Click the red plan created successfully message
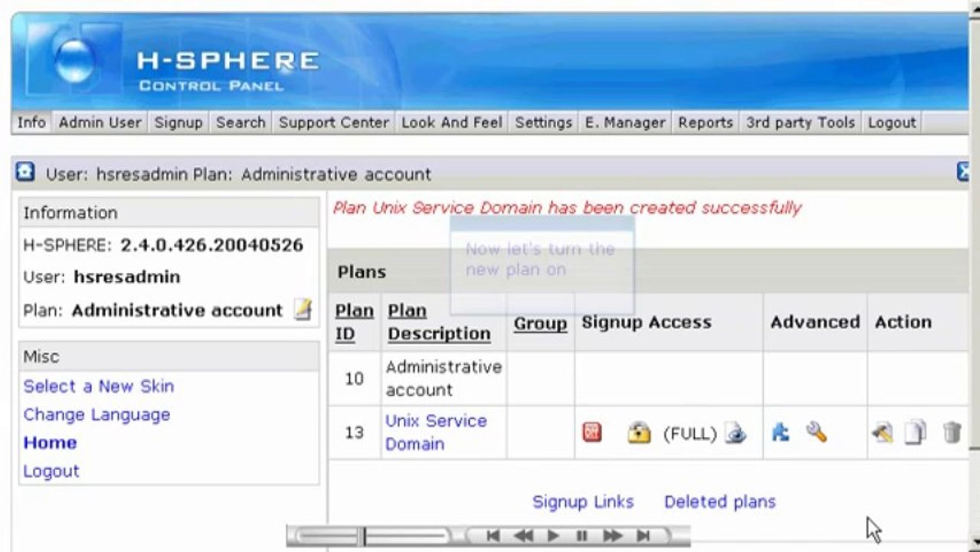 567,208
